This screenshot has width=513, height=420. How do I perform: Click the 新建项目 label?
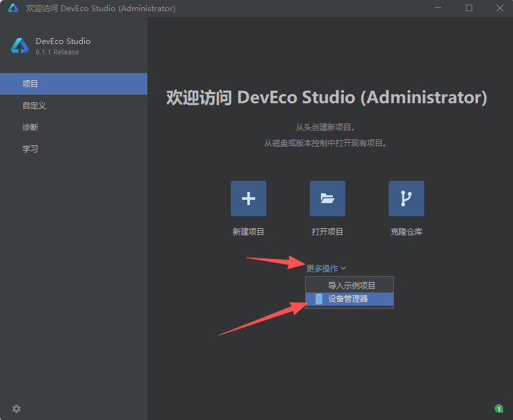249,232
